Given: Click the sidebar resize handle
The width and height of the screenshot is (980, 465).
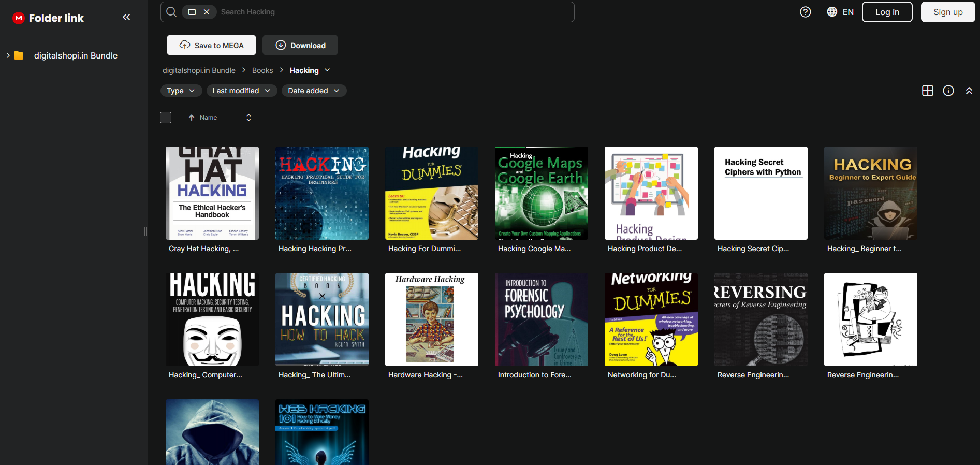Looking at the screenshot, I should pos(145,231).
